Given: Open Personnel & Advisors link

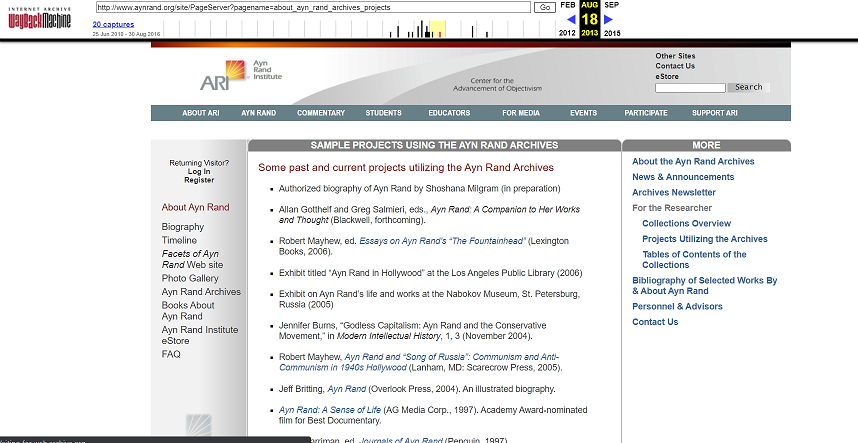Looking at the screenshot, I should (x=677, y=306).
